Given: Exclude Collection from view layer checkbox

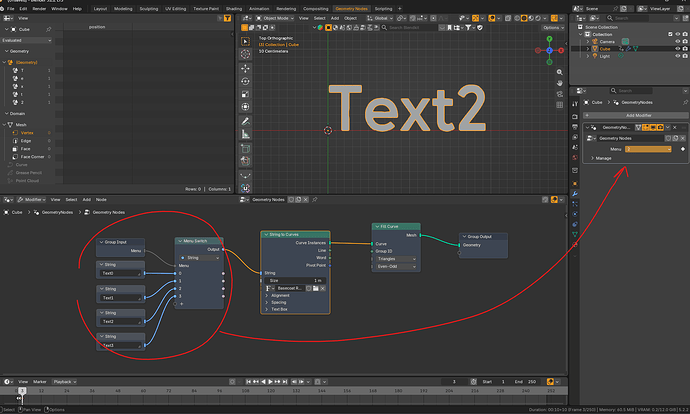Looking at the screenshot, I should click(x=670, y=34).
